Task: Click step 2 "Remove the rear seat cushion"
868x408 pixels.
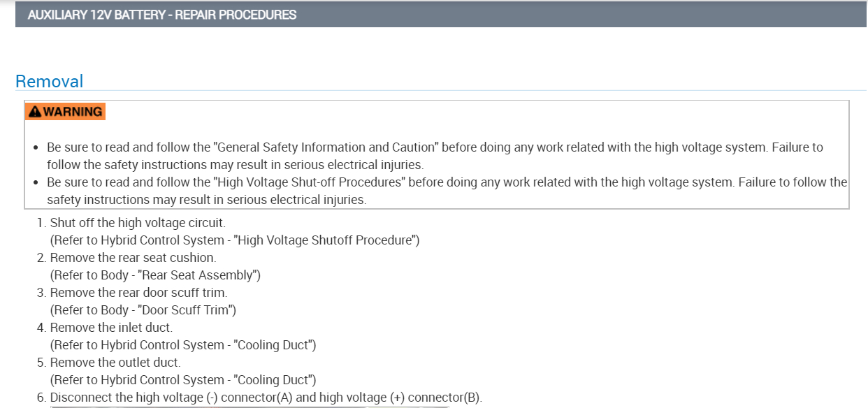Action: [133, 258]
